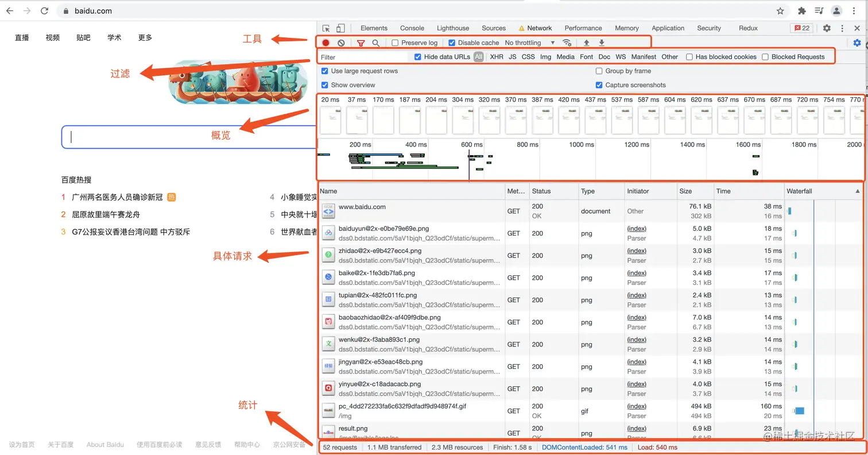Open network settings blue gear
The width and height of the screenshot is (868, 455).
(x=857, y=43)
